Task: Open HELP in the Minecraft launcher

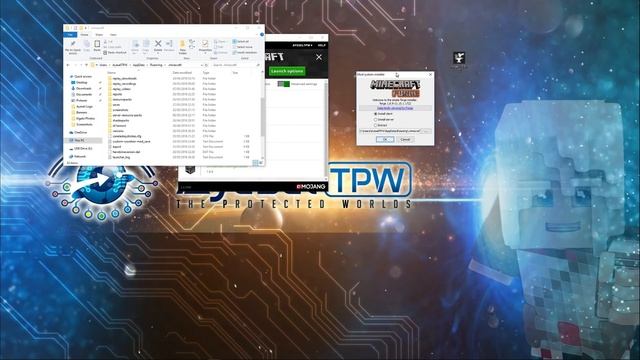Action: [x=322, y=45]
